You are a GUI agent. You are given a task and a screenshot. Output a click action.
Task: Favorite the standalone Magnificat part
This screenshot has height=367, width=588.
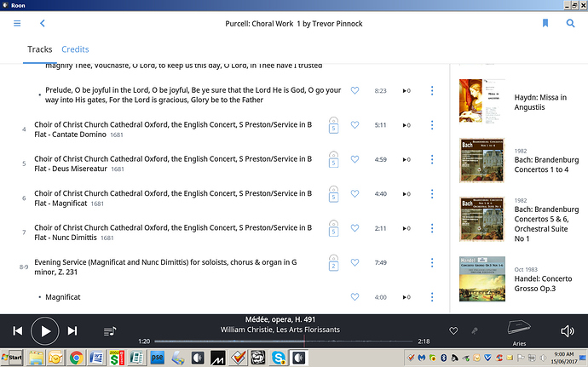click(x=355, y=297)
